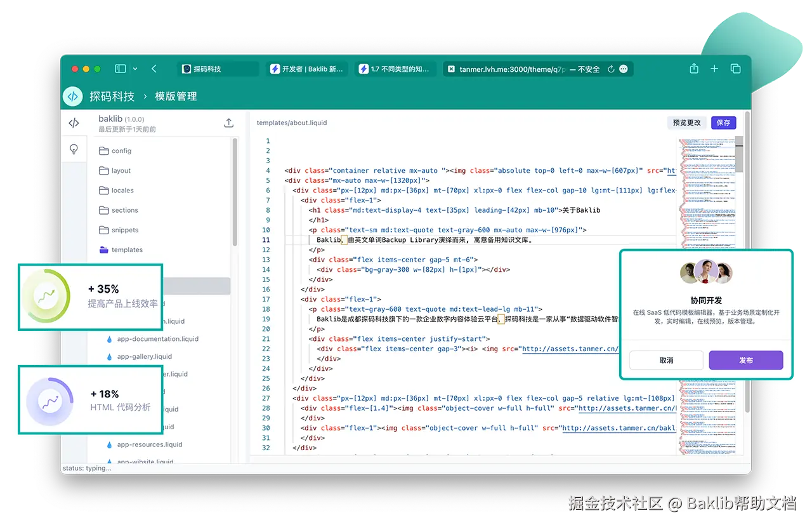Open app-documentation.liquid file
812x527 pixels.
pos(157,339)
